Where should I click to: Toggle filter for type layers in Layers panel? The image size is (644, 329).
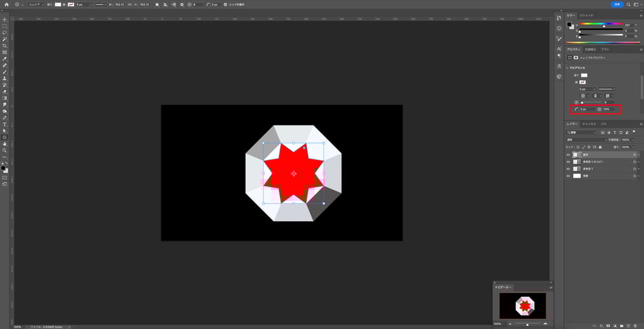click(614, 133)
